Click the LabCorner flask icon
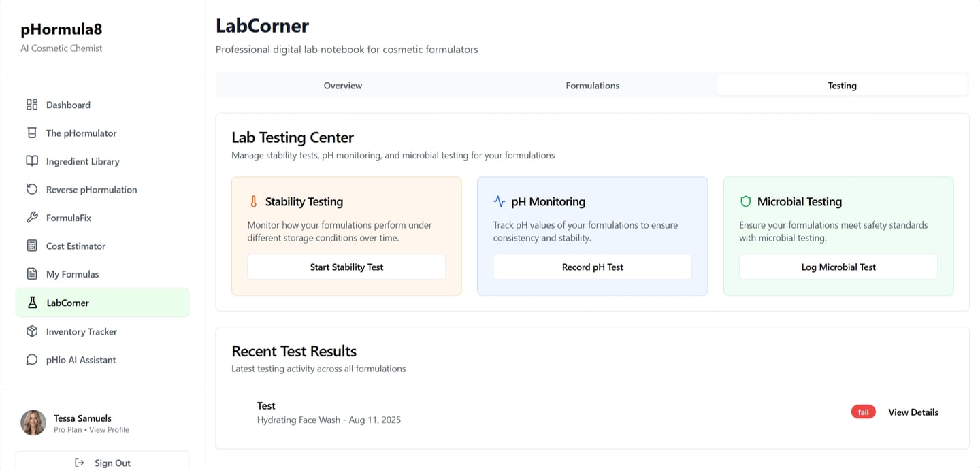 pyautogui.click(x=32, y=303)
